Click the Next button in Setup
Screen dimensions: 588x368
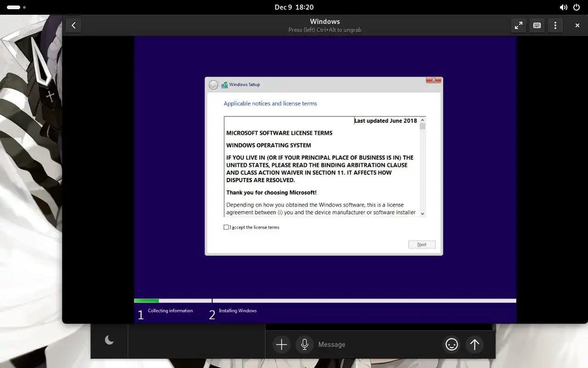422,245
